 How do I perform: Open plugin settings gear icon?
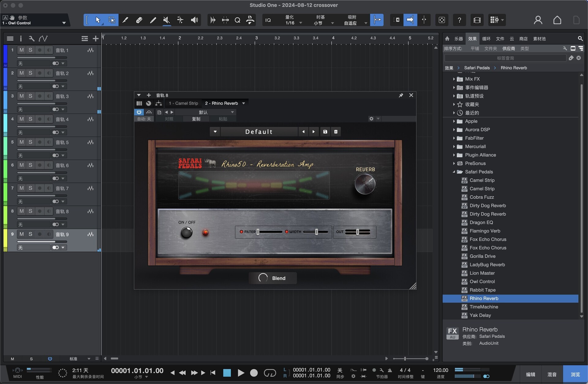pyautogui.click(x=371, y=119)
